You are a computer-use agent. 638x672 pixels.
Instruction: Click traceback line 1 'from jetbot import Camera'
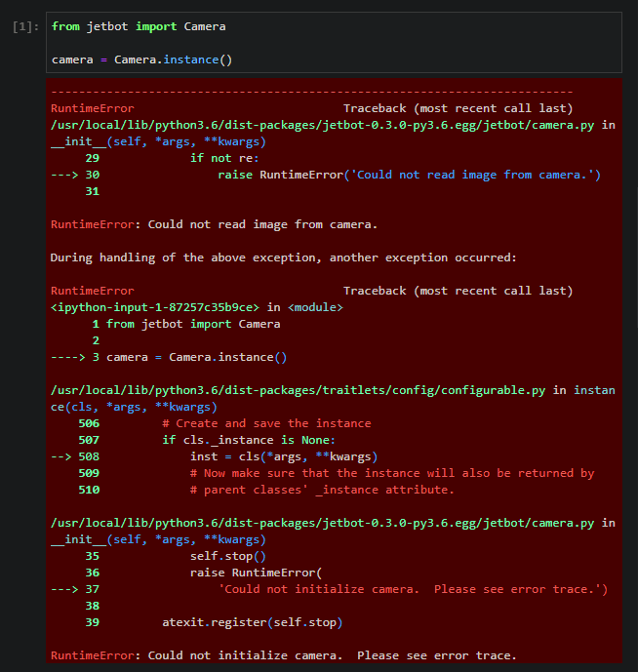pyautogui.click(x=193, y=324)
